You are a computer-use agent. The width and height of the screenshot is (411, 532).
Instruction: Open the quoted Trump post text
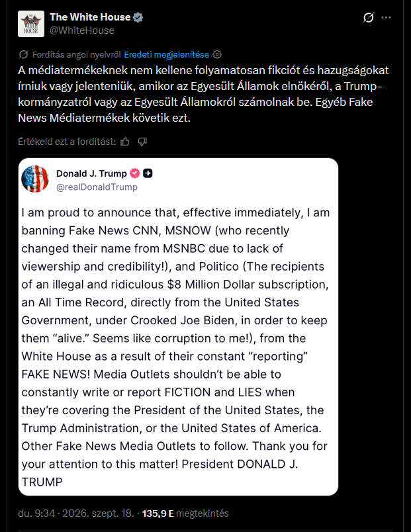click(x=175, y=347)
